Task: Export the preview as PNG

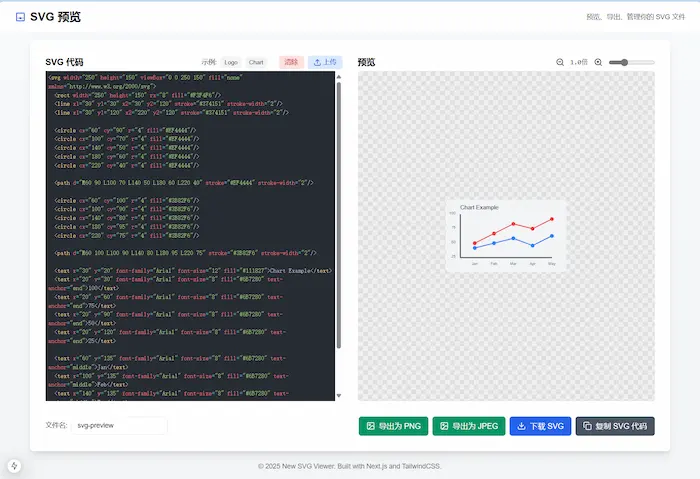Action: (393, 426)
